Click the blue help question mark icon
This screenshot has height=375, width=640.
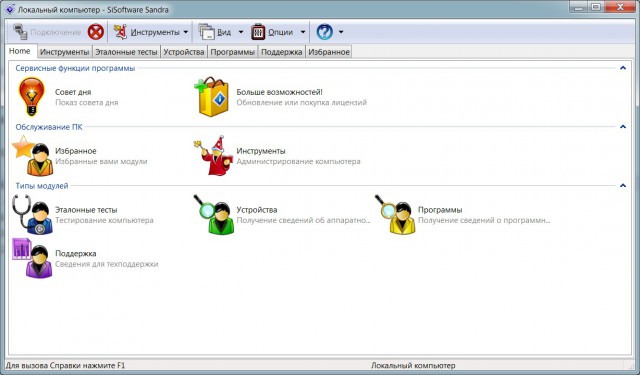click(324, 31)
